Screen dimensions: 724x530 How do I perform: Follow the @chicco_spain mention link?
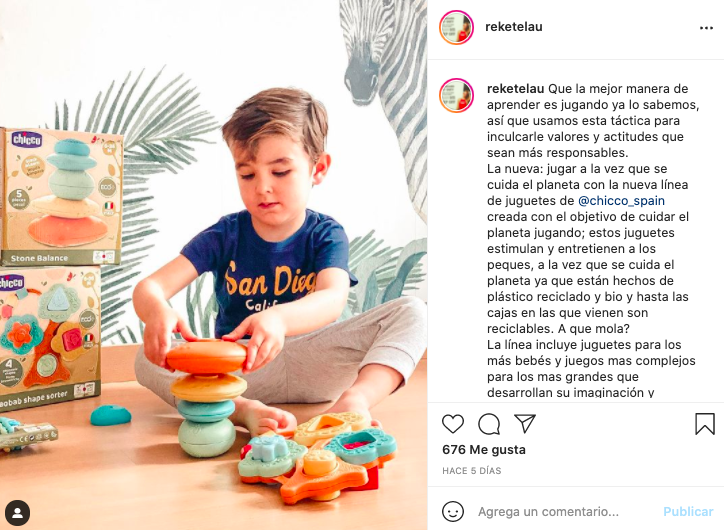(621, 201)
